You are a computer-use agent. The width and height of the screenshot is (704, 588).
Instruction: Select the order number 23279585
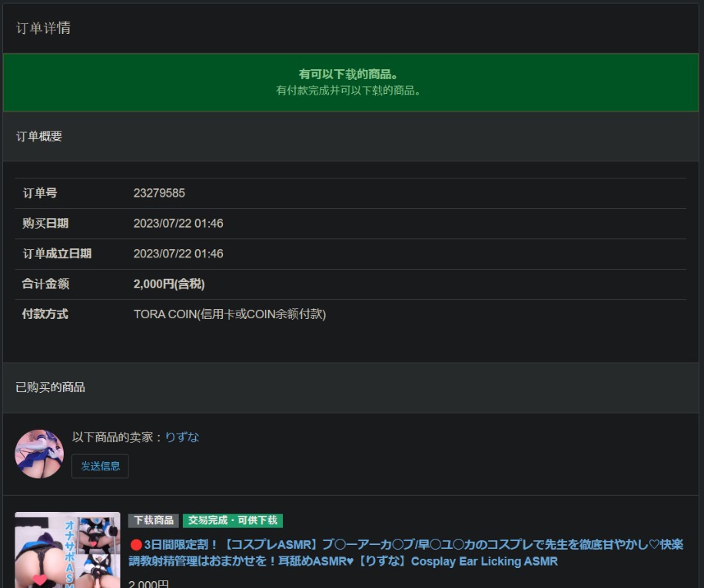159,193
